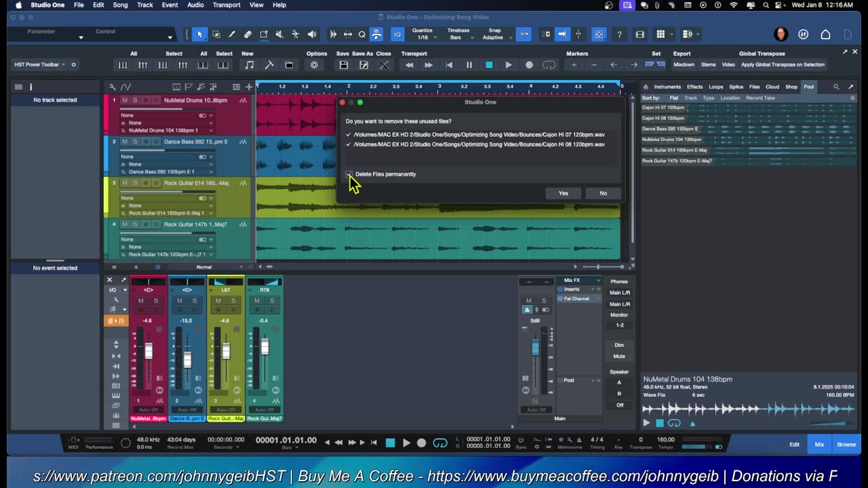Toggle the Snap button in the toolbar
Image resolution: width=868 pixels, height=488 pixels.
click(x=524, y=35)
